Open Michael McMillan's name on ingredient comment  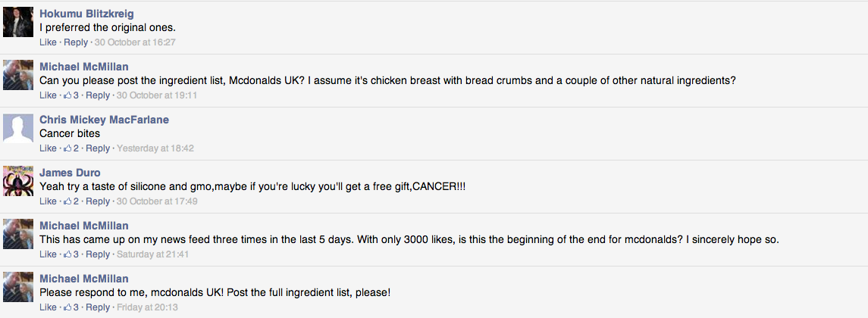pyautogui.click(x=84, y=67)
